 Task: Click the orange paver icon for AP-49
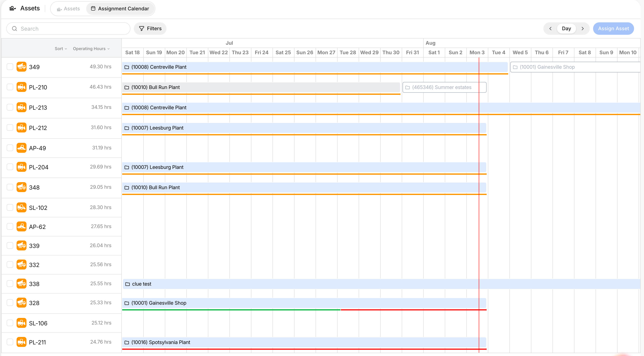[22, 148]
